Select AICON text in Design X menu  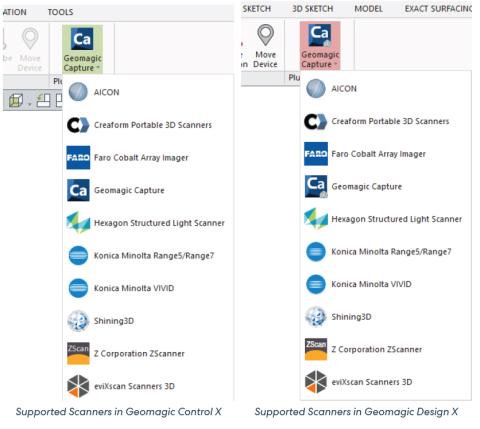(x=344, y=89)
